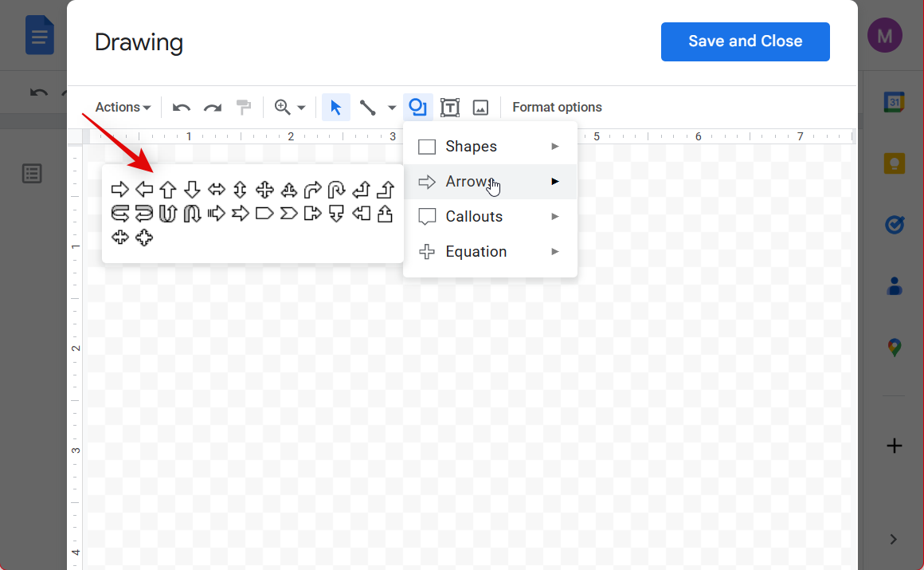The width and height of the screenshot is (924, 570).
Task: Insert the chevron arrow shape
Action: pyautogui.click(x=288, y=213)
